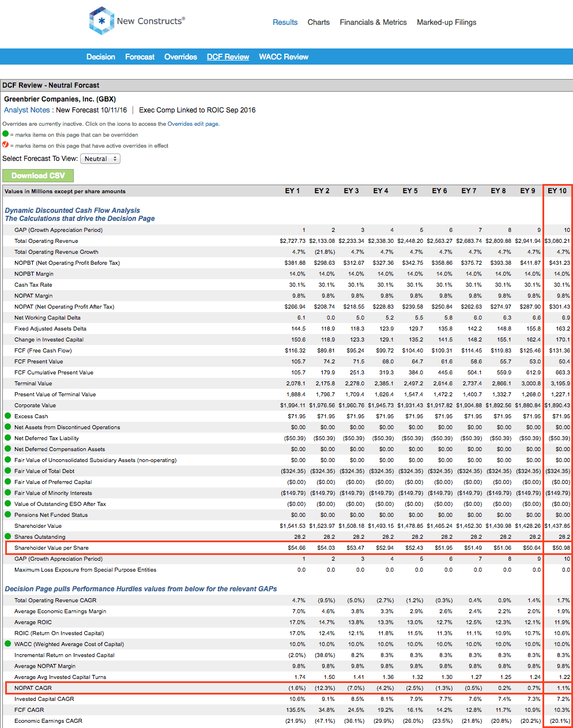Click override circle beside Net Deferred Compensation Assets
Viewport: 573px width, 728px height.
coord(7,449)
